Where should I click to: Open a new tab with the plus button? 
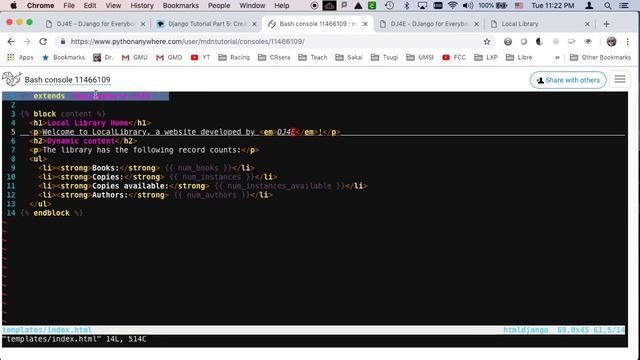click(606, 24)
